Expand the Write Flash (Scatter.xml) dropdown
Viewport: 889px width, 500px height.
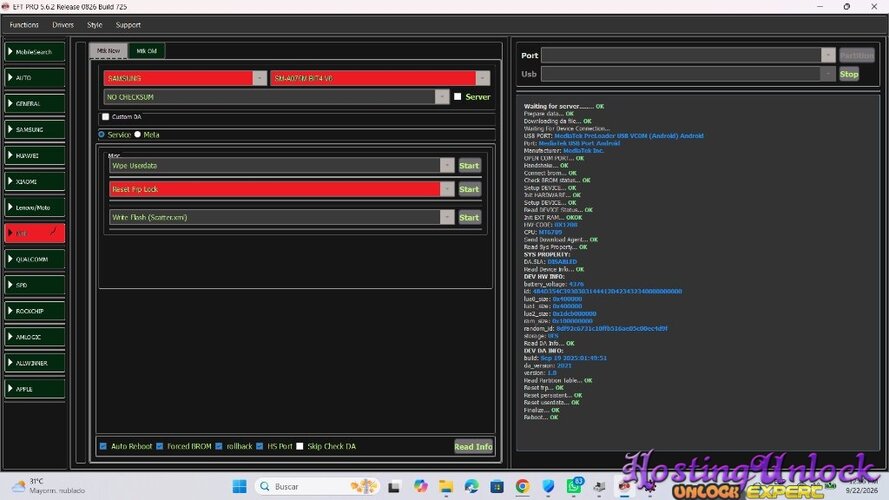pyautogui.click(x=447, y=217)
